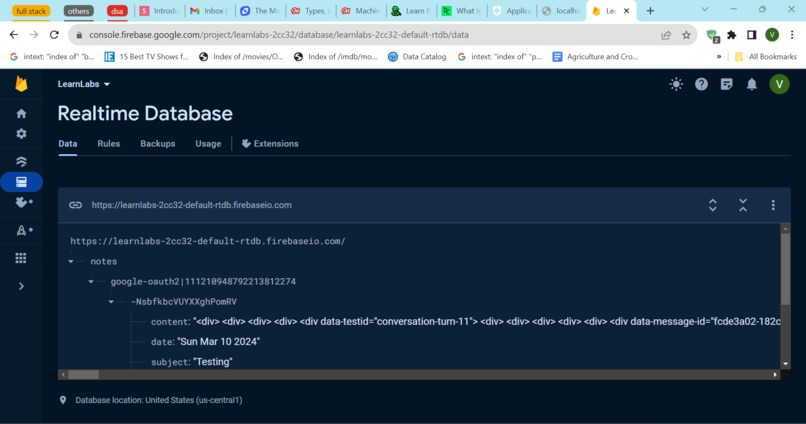Switch to the Data tab

pos(68,144)
